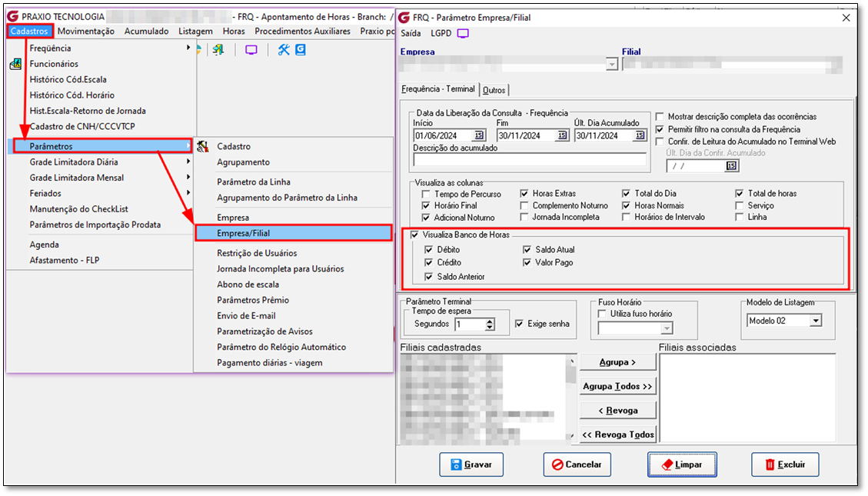This screenshot has width=868, height=496.
Task: Toggle Tempo de Percurso checkbox
Action: (x=426, y=195)
